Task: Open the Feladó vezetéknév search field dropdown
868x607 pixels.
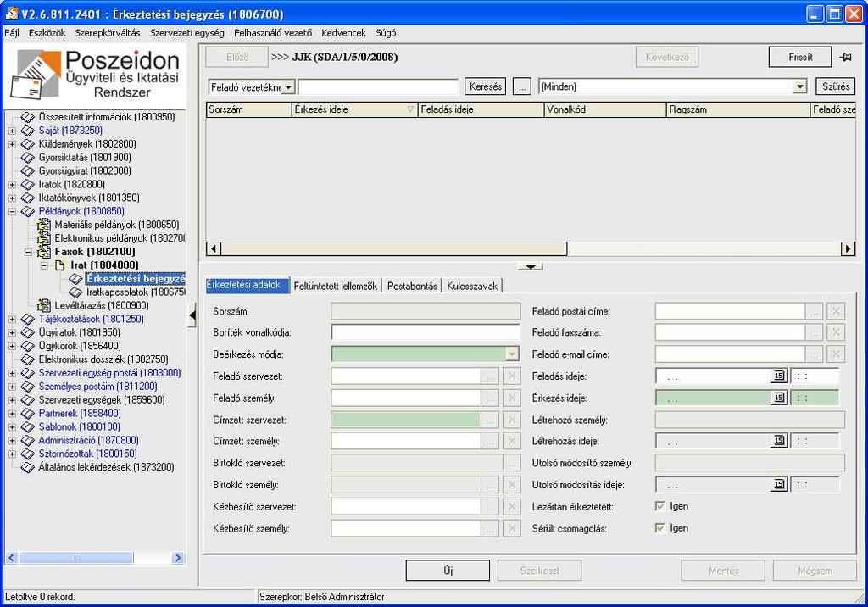Action: point(289,87)
